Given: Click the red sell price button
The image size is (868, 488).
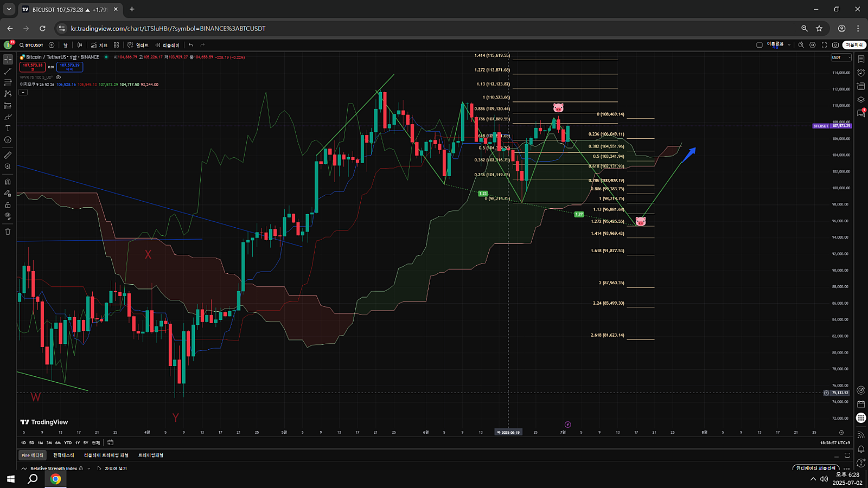Looking at the screenshot, I should [33, 67].
